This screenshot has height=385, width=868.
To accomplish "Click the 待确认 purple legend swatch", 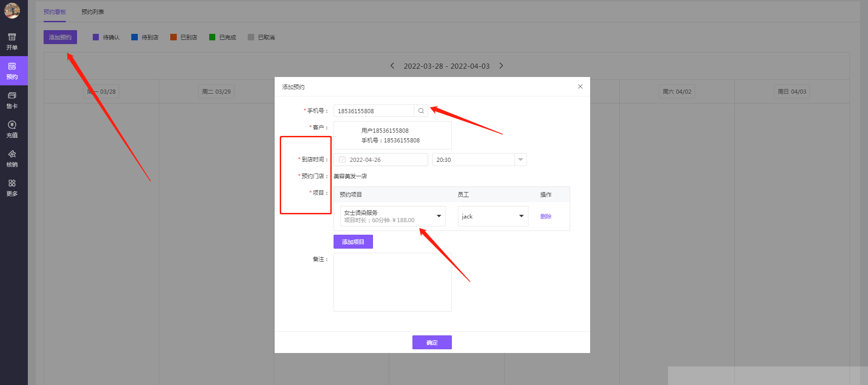I will (96, 37).
